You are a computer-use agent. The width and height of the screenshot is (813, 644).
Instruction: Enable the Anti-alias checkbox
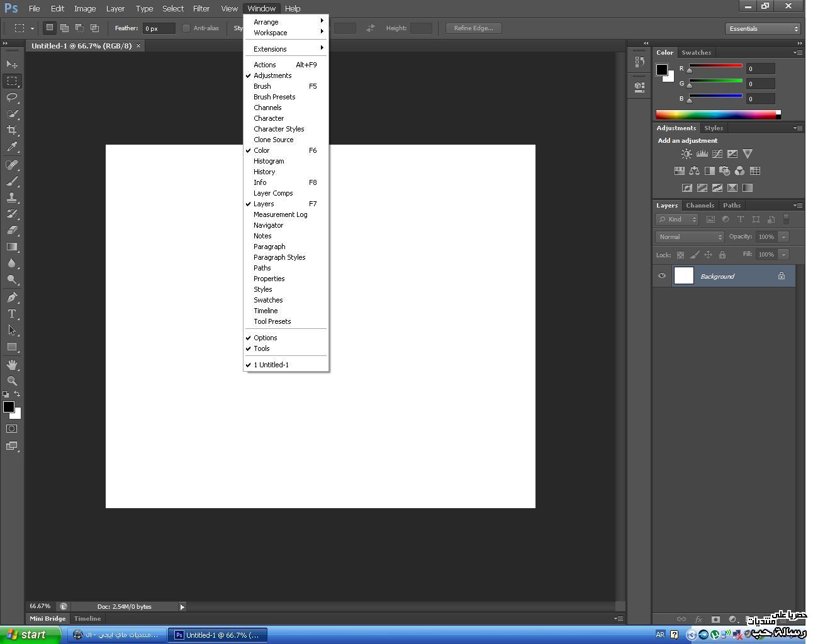(x=186, y=28)
